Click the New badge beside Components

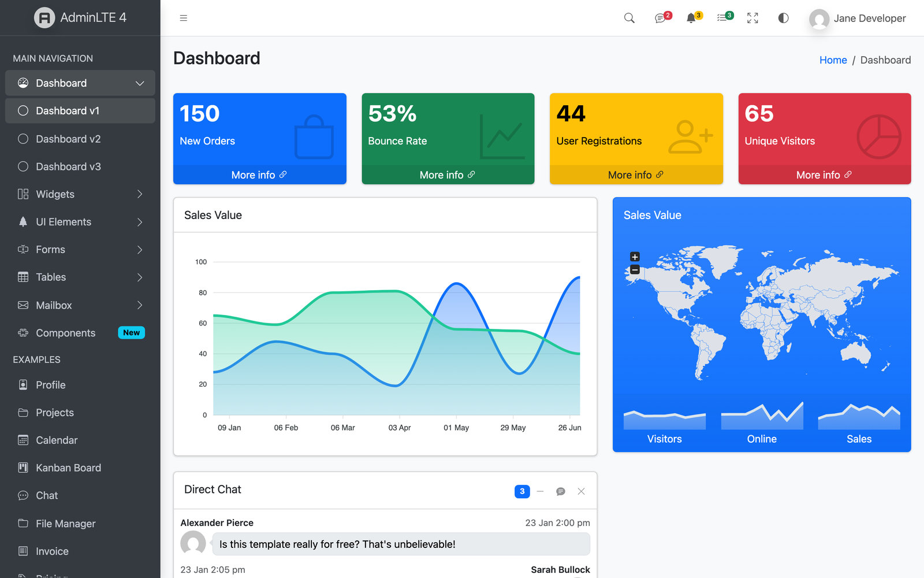pyautogui.click(x=131, y=333)
